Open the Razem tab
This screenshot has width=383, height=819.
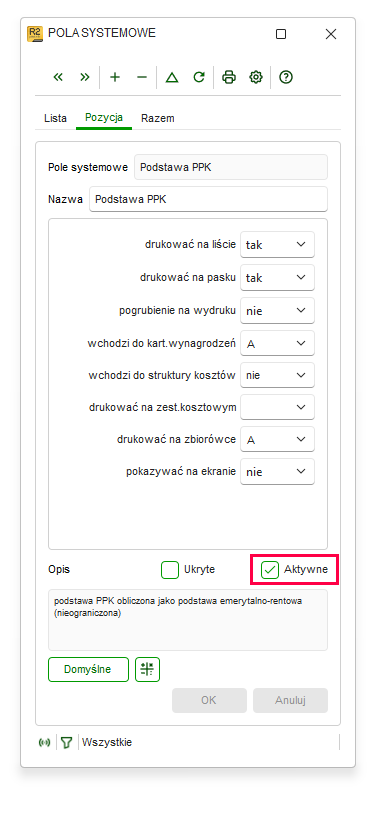pyautogui.click(x=158, y=118)
